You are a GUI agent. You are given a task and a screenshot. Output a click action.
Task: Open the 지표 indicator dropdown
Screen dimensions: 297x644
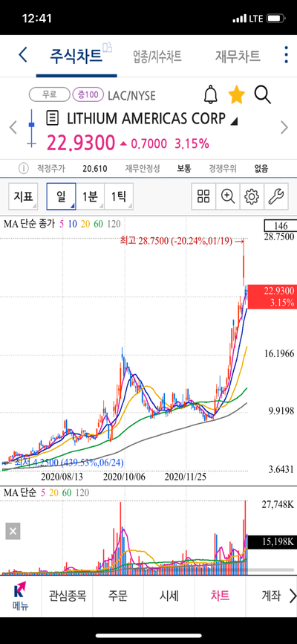pyautogui.click(x=23, y=196)
